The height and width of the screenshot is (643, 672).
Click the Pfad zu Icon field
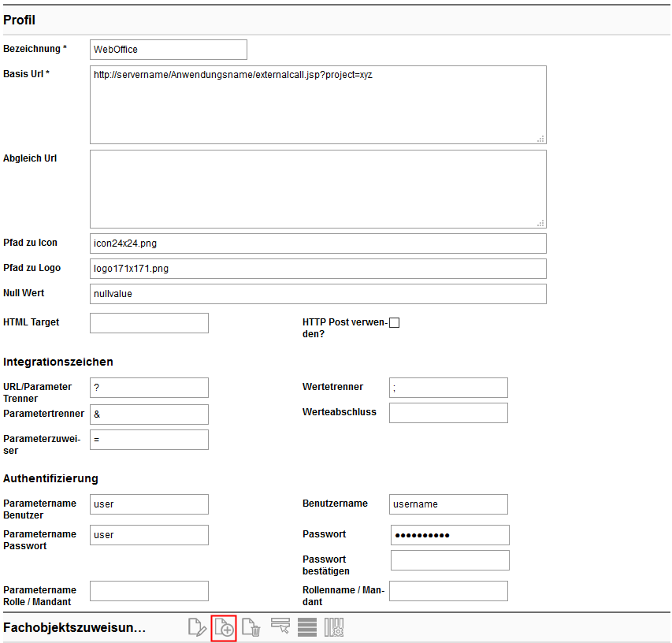tap(317, 243)
